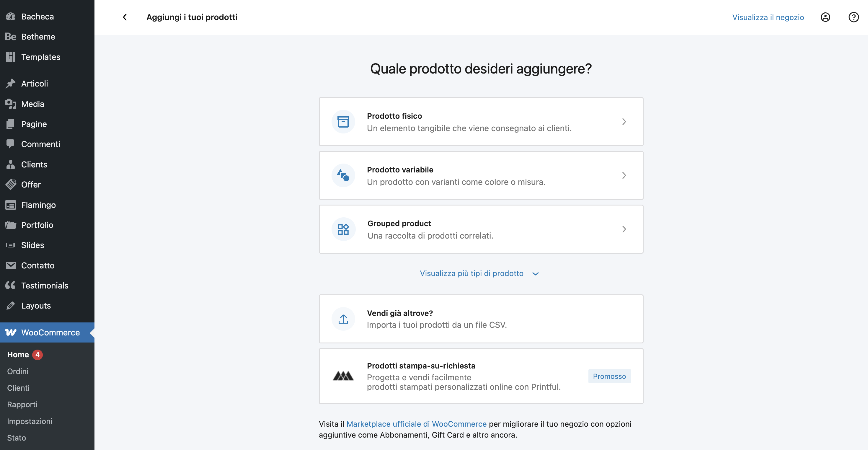Select the Vendi già altrove card
This screenshot has width=868, height=450.
pos(481,319)
